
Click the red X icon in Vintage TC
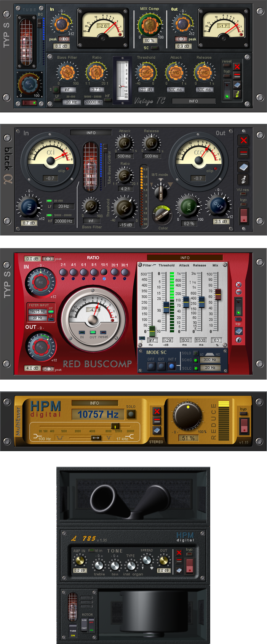tap(237, 67)
